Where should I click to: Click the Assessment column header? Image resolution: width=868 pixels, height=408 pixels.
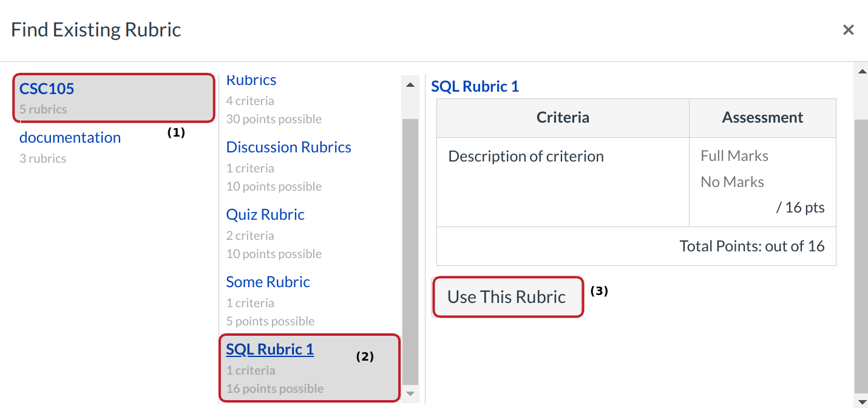(x=762, y=118)
